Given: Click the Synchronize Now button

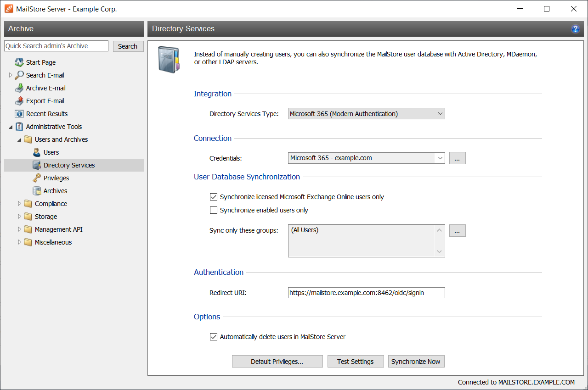Looking at the screenshot, I should (x=416, y=362).
